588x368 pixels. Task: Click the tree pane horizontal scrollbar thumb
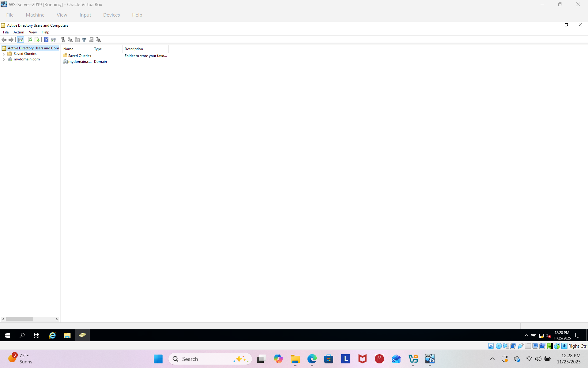pyautogui.click(x=19, y=319)
